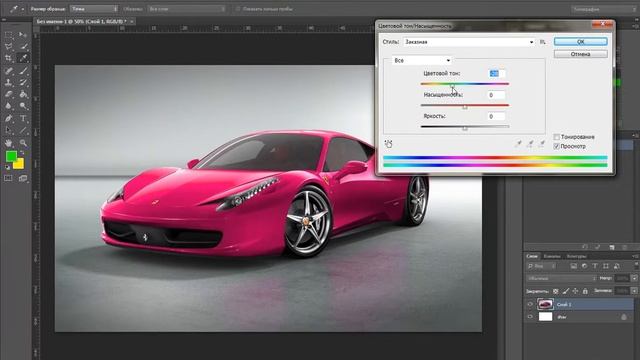Screen dimensions: 640x360
Task: Toggle the layer filter switch
Action: 636,266
